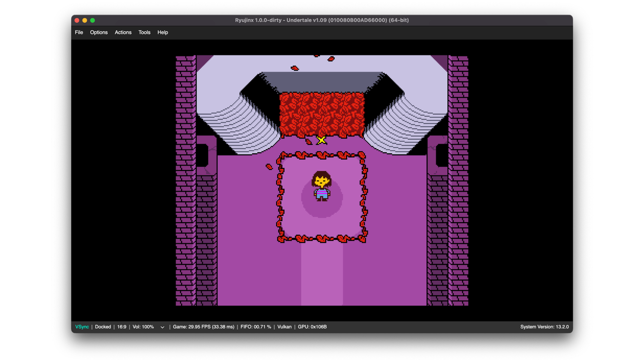Open the Help menu
Viewport: 644px width, 362px height.
pyautogui.click(x=163, y=32)
